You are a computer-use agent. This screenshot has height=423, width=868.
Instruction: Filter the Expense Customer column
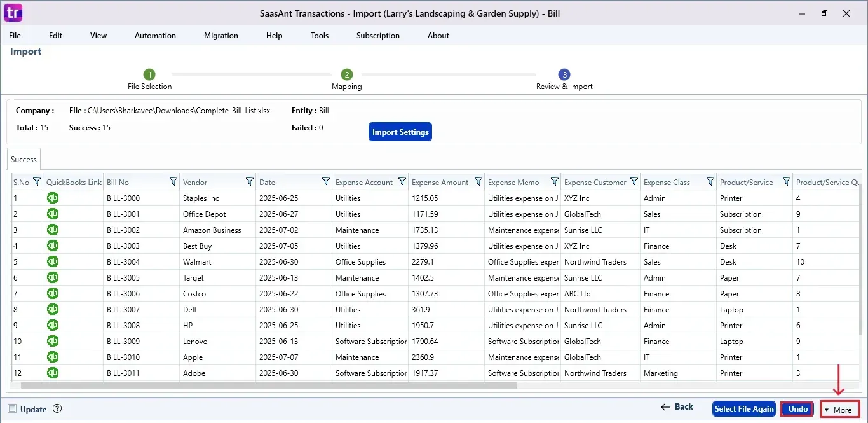(x=634, y=182)
